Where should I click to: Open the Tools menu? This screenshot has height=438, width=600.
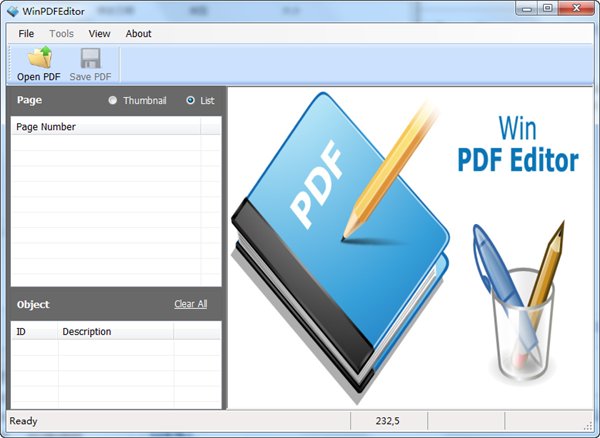[61, 34]
